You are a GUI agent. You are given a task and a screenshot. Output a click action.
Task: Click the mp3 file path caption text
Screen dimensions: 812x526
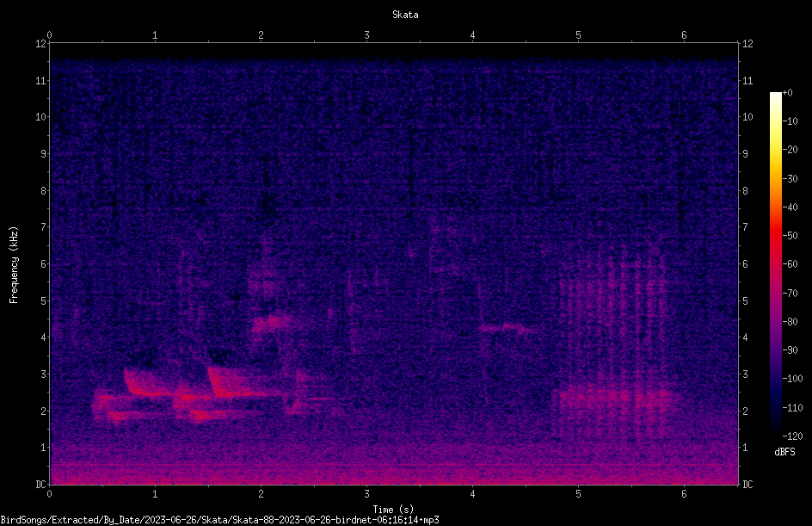219,520
